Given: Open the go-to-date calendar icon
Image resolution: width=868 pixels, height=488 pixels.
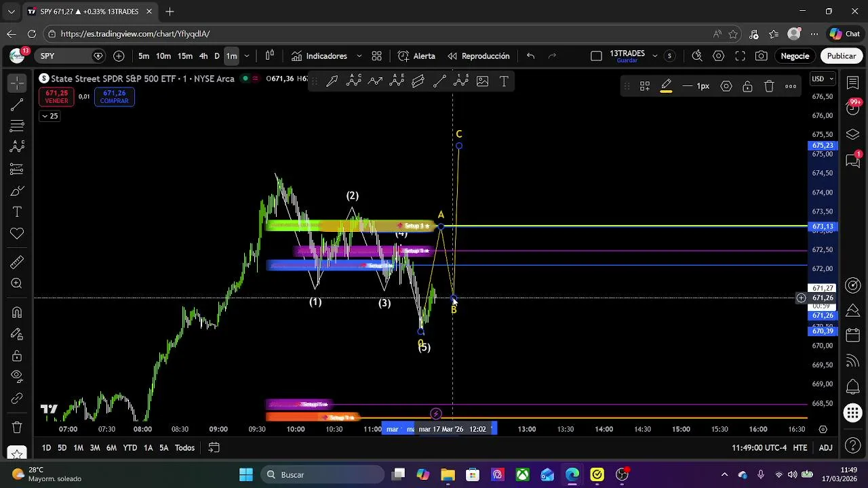Looking at the screenshot, I should [214, 448].
